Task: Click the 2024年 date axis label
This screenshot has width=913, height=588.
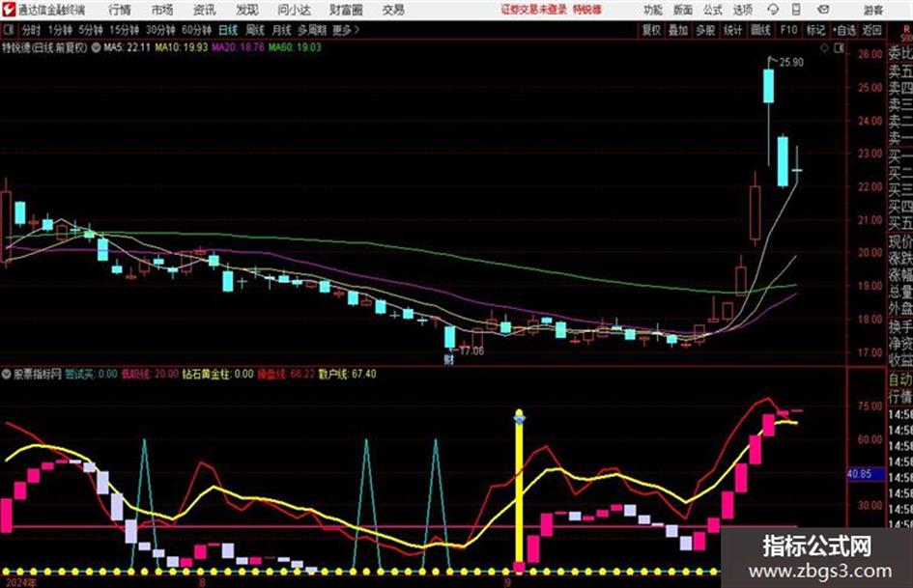Action: (21, 583)
